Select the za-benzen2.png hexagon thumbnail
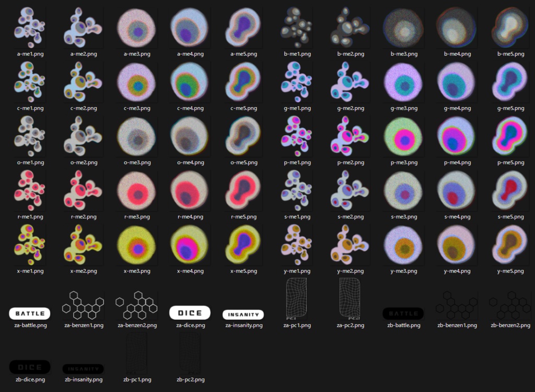The width and height of the screenshot is (535, 392). tap(136, 305)
